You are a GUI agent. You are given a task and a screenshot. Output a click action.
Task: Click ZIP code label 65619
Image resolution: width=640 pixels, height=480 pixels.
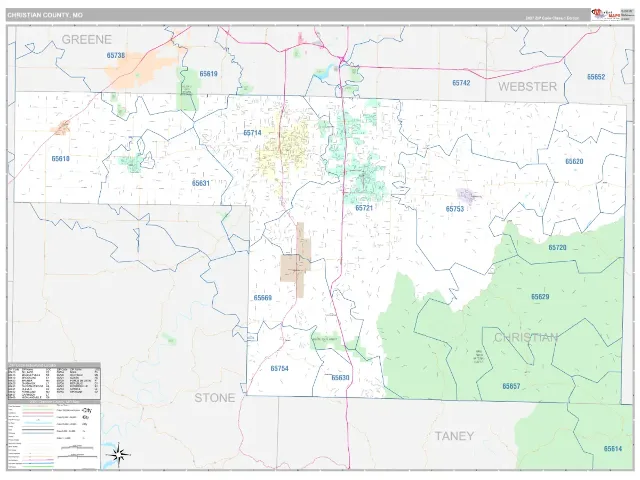(209, 74)
